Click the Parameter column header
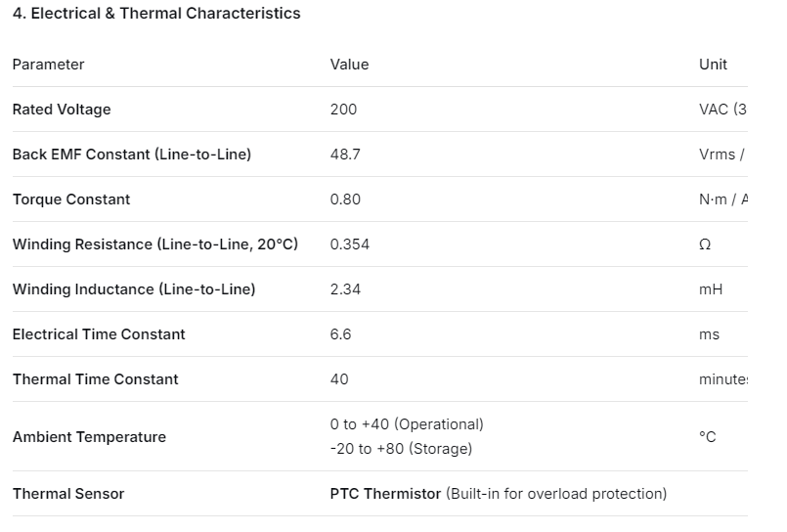Viewport: 787px width, 532px height. 48,65
